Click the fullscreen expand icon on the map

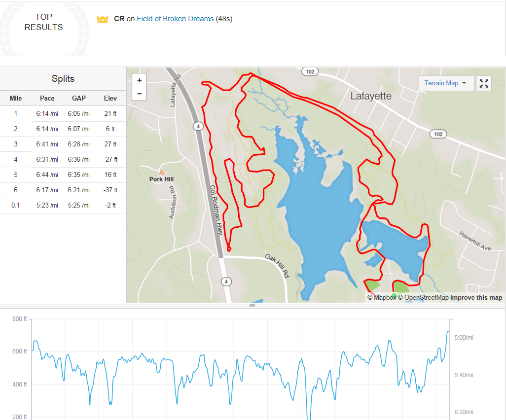[483, 83]
